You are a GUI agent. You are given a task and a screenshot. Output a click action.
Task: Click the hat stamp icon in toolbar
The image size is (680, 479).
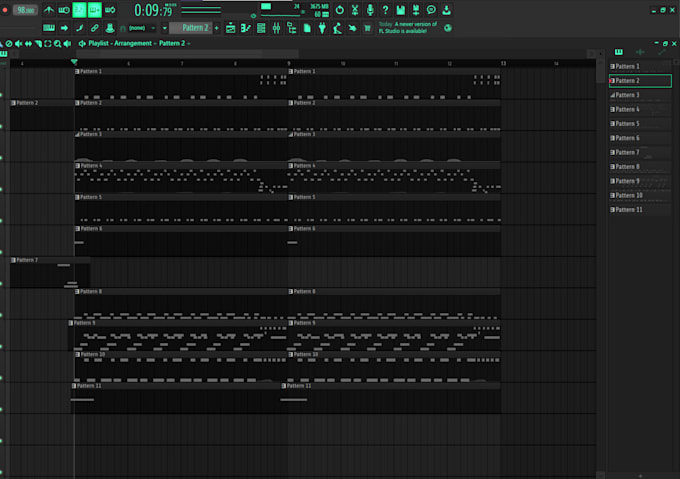110,28
